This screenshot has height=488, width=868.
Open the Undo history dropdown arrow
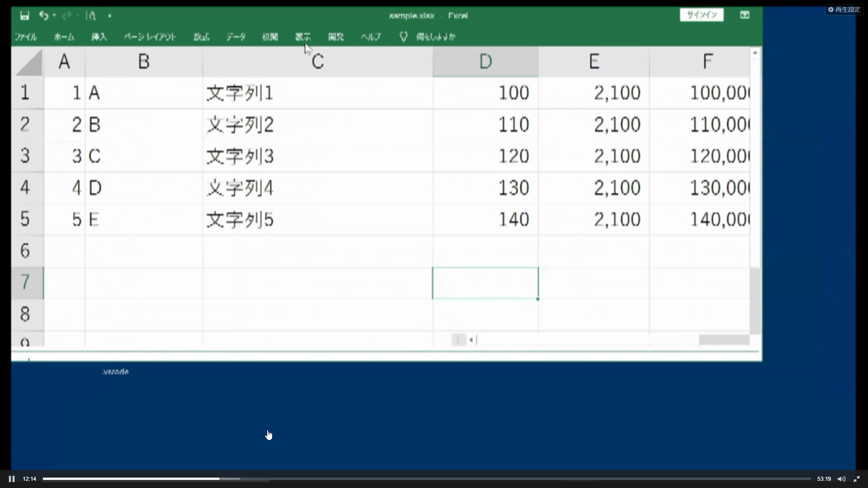tap(54, 16)
